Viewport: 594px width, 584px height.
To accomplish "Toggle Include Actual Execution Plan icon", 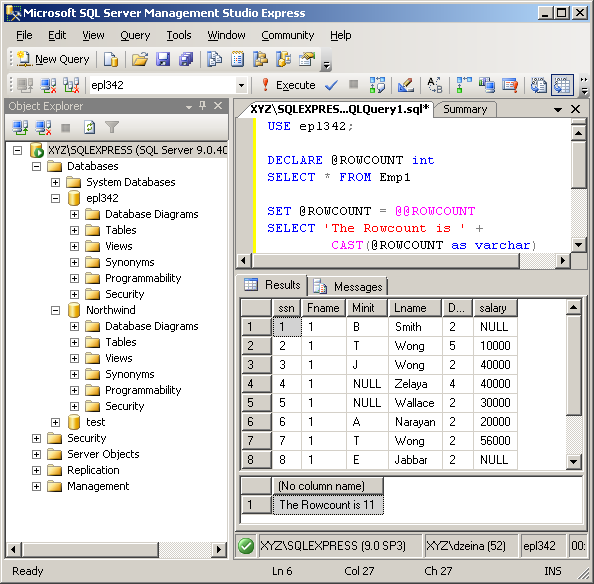I will [464, 85].
